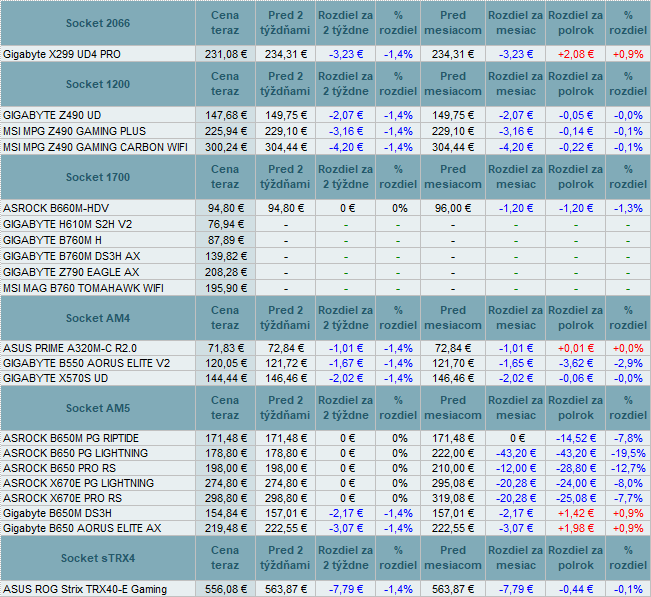The image size is (651, 597).
Task: Select the price 556,08 € cell
Action: click(225, 589)
